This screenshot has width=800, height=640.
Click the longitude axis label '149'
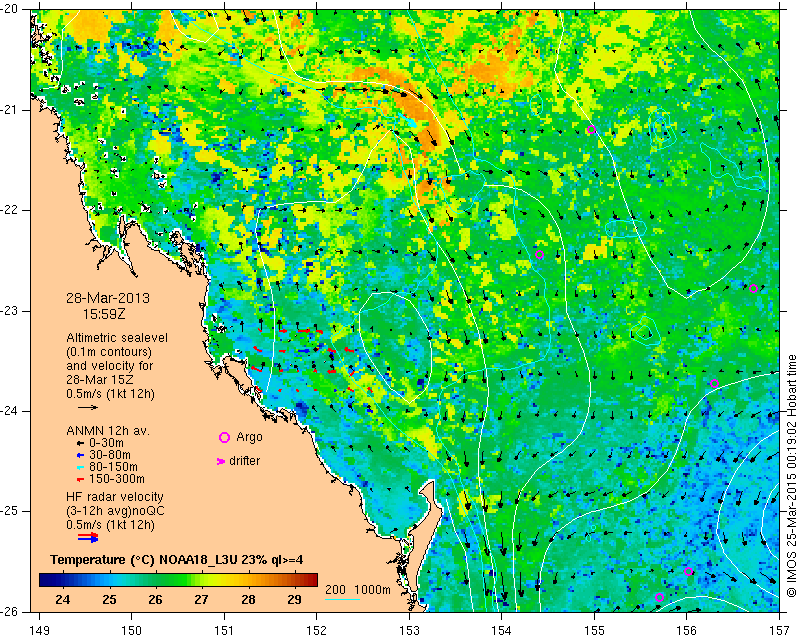40,631
